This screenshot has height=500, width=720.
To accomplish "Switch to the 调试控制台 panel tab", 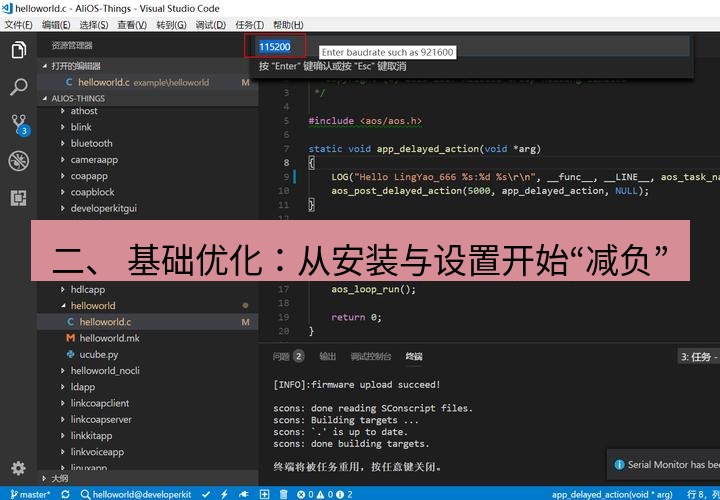I will 371,356.
